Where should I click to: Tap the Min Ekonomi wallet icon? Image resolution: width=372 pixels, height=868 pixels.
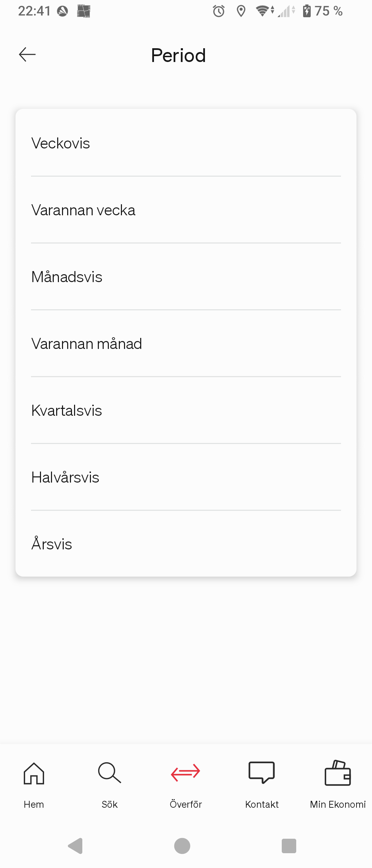pos(338,773)
